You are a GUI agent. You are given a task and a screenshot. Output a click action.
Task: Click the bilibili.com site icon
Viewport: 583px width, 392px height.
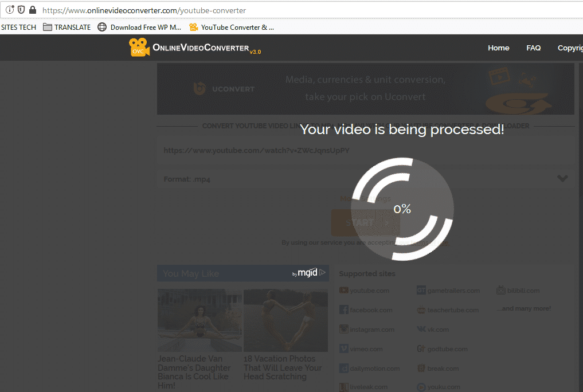coord(501,290)
